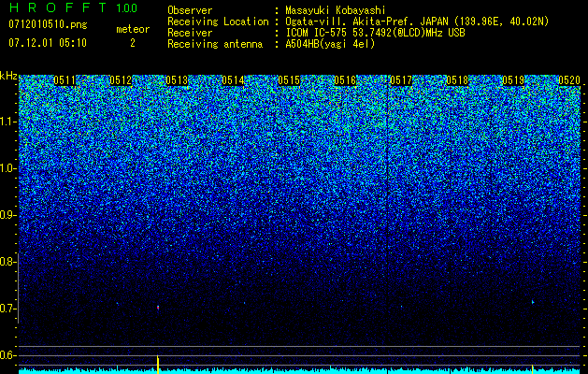Click the 0516 time marker
The width and height of the screenshot is (588, 374).
coord(345,80)
